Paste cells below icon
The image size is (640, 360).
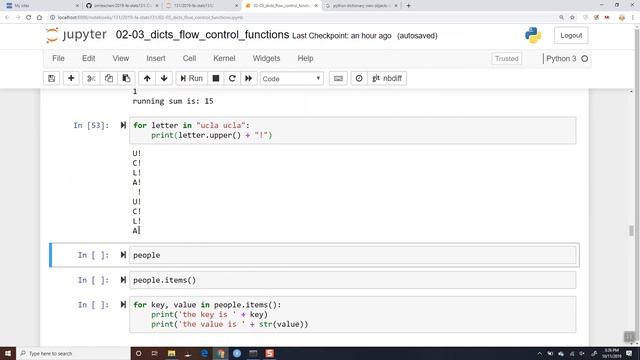127,78
